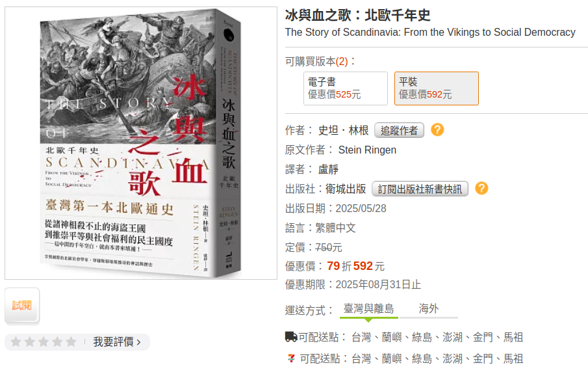
Task: Open publisher 衛城出版 link
Action: tap(346, 189)
